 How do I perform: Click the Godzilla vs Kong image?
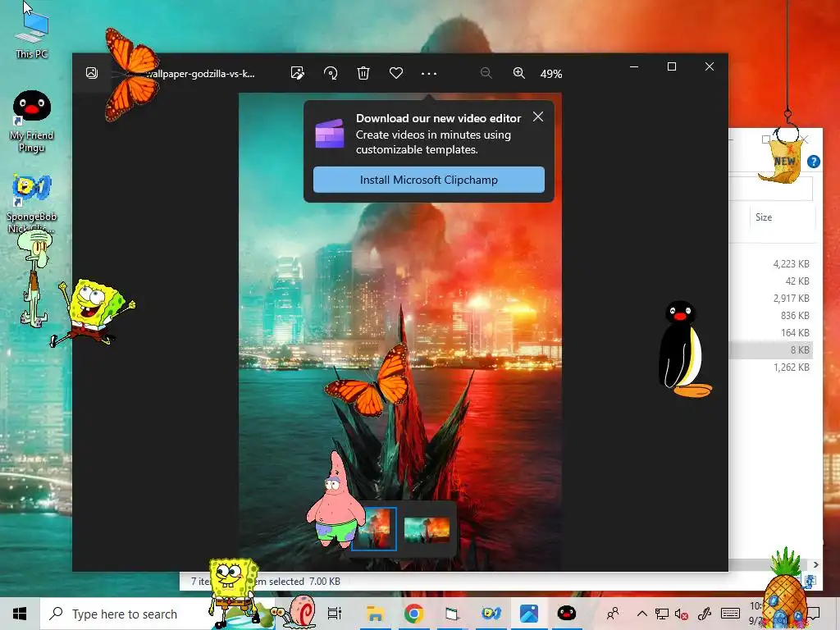coord(399,331)
